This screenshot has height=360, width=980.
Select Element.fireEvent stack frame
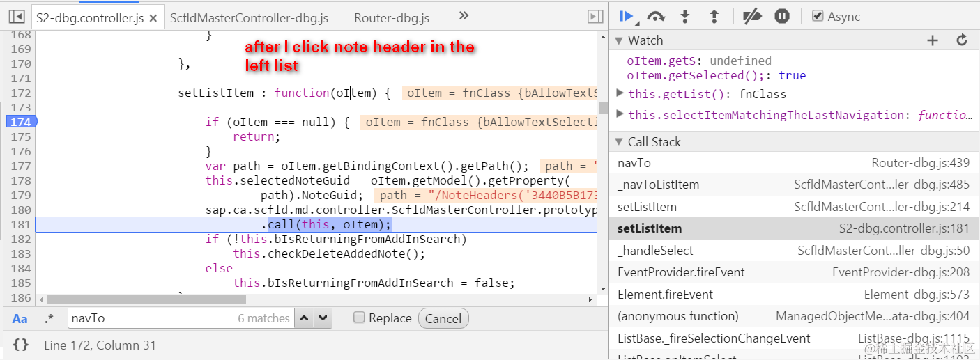[x=795, y=295]
